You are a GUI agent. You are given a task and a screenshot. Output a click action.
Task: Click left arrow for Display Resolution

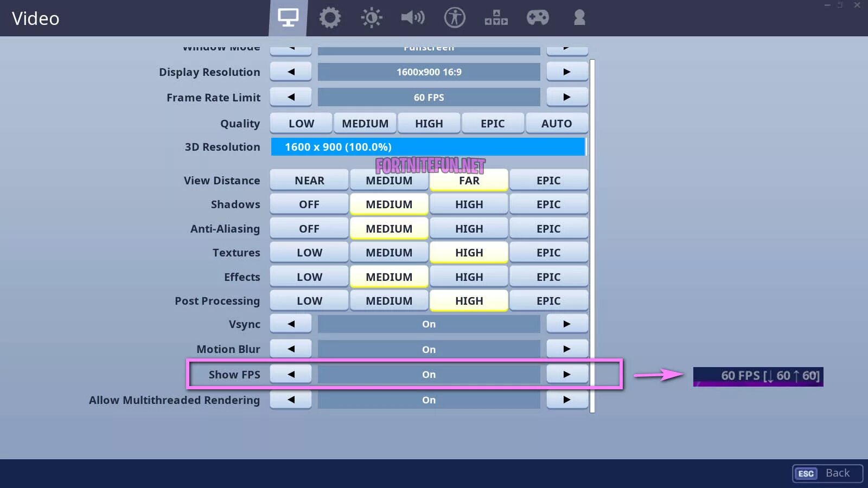[x=291, y=72]
